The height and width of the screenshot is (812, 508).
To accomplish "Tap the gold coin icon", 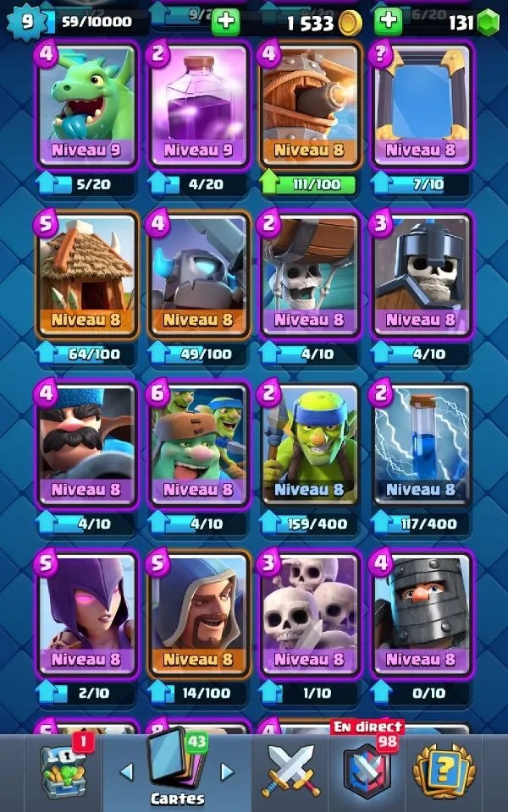I will (350, 23).
